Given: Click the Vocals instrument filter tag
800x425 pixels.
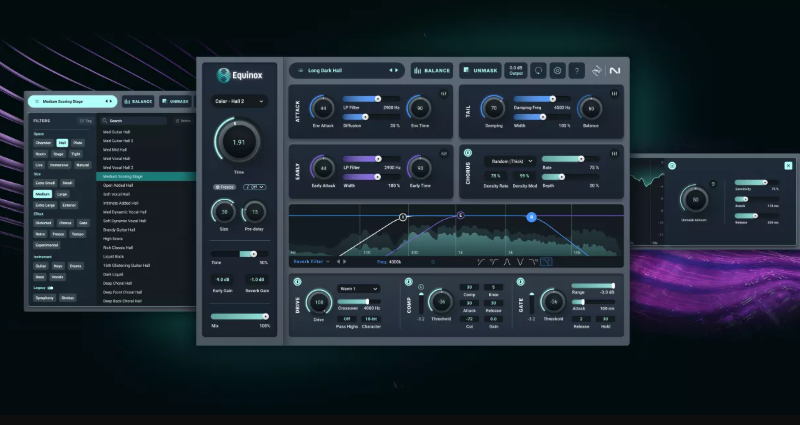Looking at the screenshot, I should pyautogui.click(x=58, y=277).
